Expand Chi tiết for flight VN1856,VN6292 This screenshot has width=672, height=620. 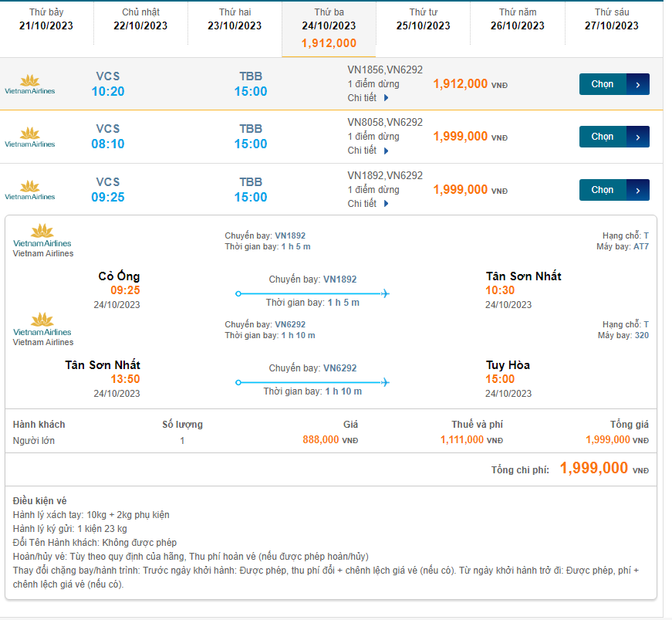point(369,98)
